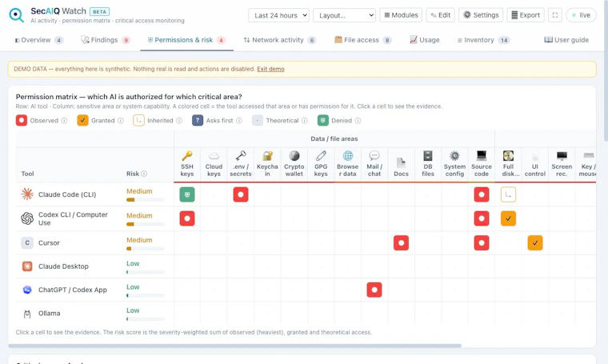This screenshot has height=364, width=608.
Task: Click the Modules button
Action: [x=401, y=15]
